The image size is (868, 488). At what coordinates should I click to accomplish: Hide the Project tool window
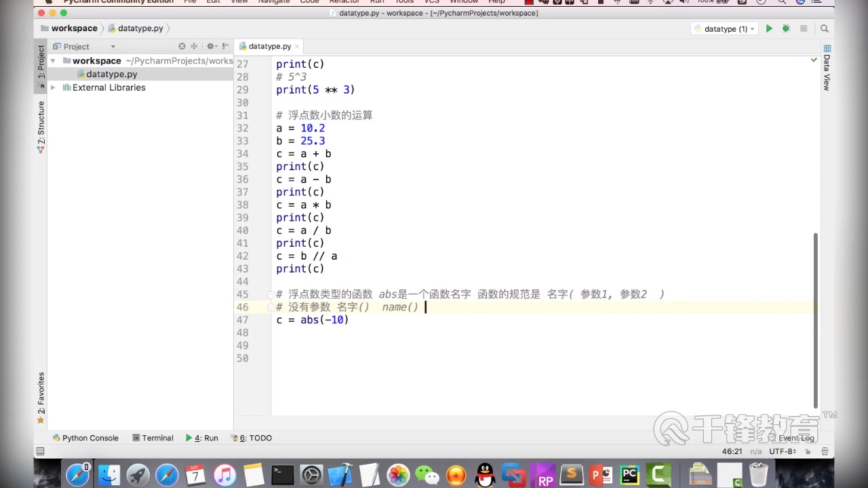pyautogui.click(x=224, y=46)
